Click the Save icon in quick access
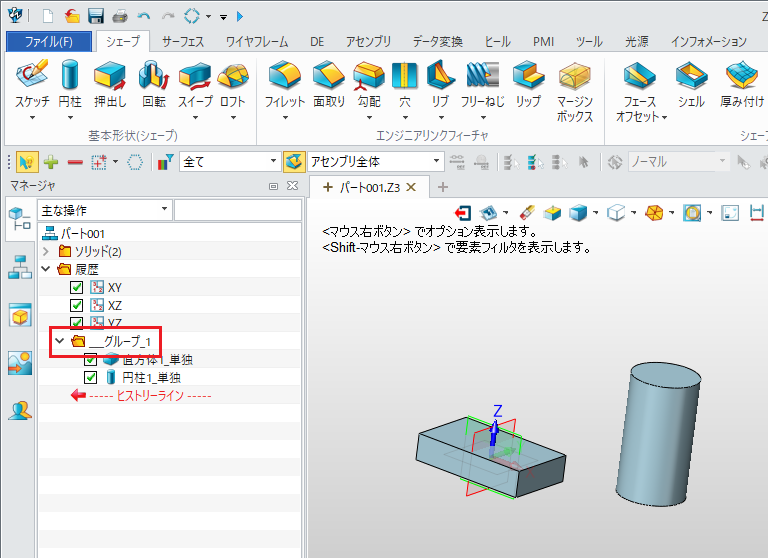768x558 pixels. (96, 16)
